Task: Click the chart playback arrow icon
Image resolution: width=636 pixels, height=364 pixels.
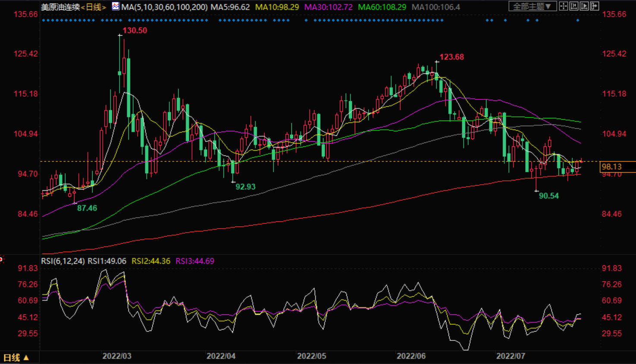Action: coord(584,6)
